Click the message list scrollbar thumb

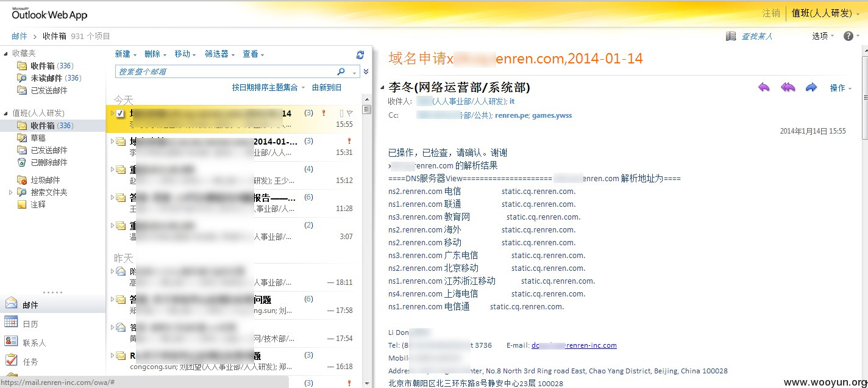pos(367,110)
